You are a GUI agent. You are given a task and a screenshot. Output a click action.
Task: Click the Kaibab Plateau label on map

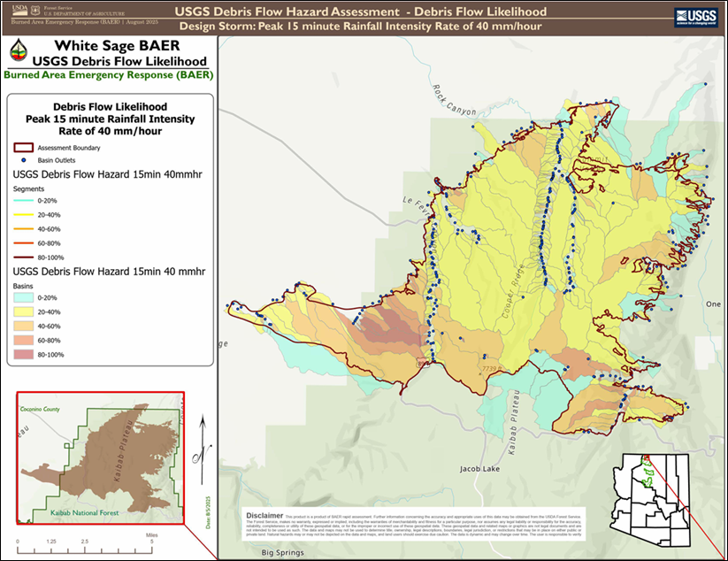tap(513, 422)
